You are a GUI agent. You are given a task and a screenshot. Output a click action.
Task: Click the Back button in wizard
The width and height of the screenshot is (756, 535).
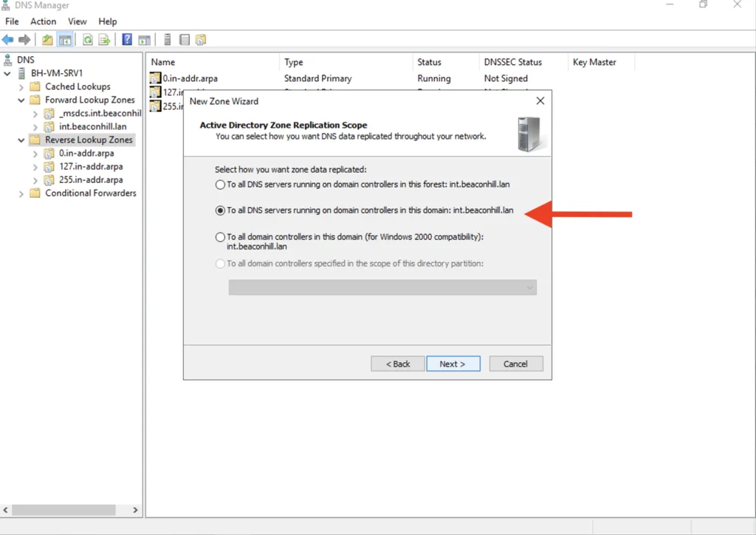398,364
